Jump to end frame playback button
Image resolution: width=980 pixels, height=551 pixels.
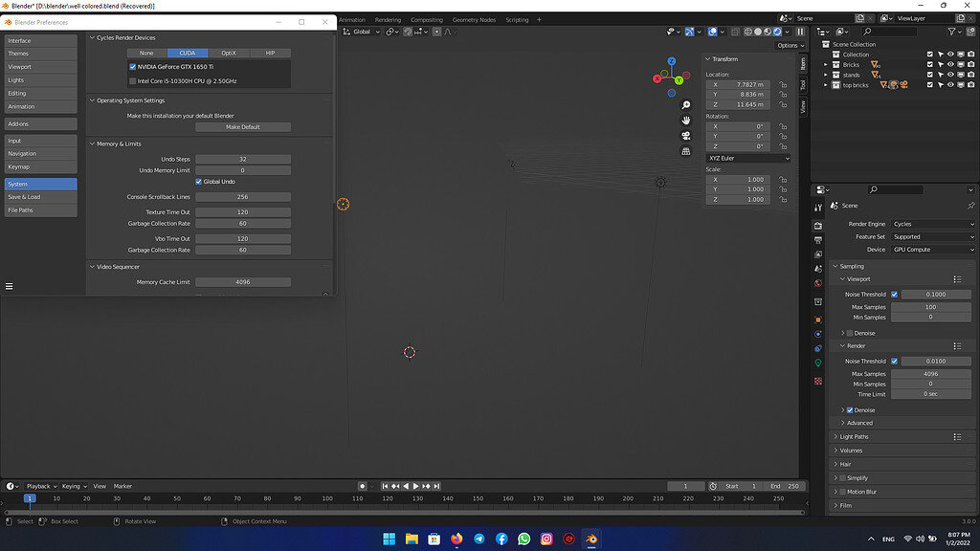click(x=436, y=486)
